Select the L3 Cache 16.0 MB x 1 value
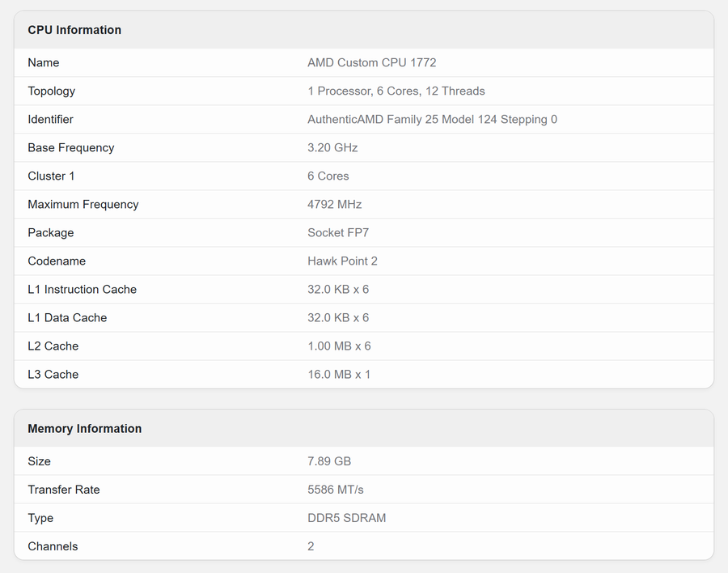 (x=339, y=375)
